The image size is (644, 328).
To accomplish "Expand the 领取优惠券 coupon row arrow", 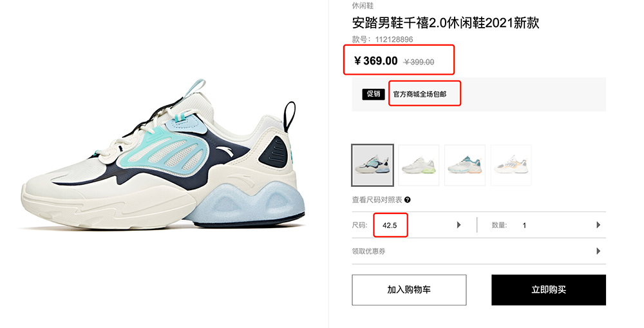I will point(598,251).
